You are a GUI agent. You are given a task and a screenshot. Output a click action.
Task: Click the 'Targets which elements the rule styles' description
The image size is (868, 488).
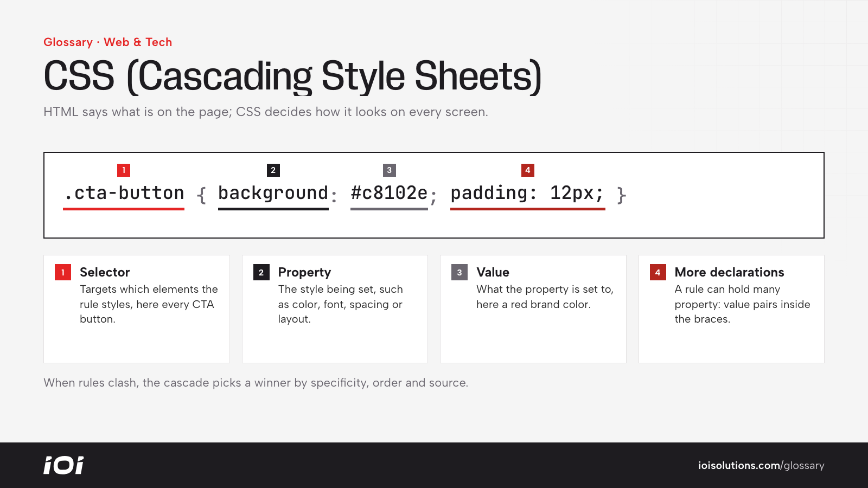(x=149, y=304)
